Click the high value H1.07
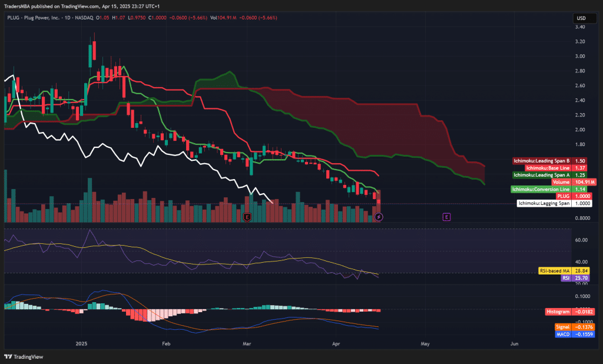The image size is (603, 364). [x=118, y=18]
